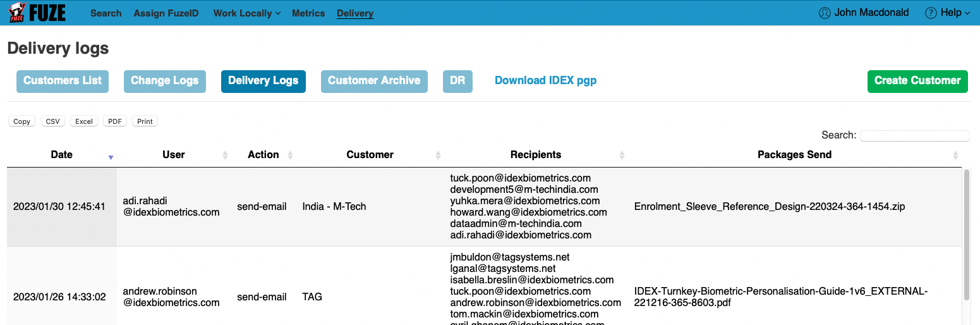Click send-email action in India - M-Tech row
Screen dimensions: 980x325
coord(262,206)
